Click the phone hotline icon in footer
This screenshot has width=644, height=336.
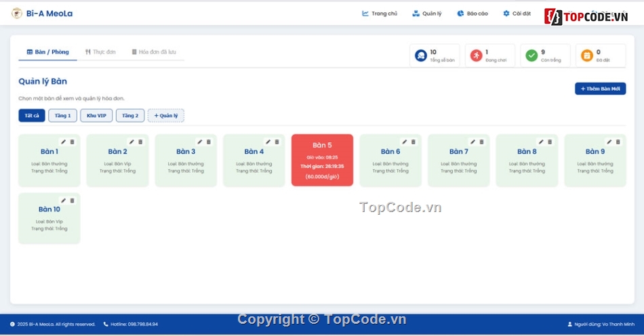click(x=106, y=324)
